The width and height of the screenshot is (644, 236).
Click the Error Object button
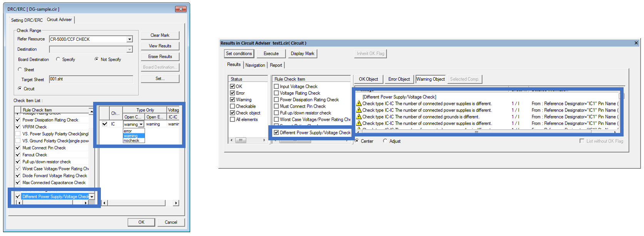pyautogui.click(x=399, y=79)
